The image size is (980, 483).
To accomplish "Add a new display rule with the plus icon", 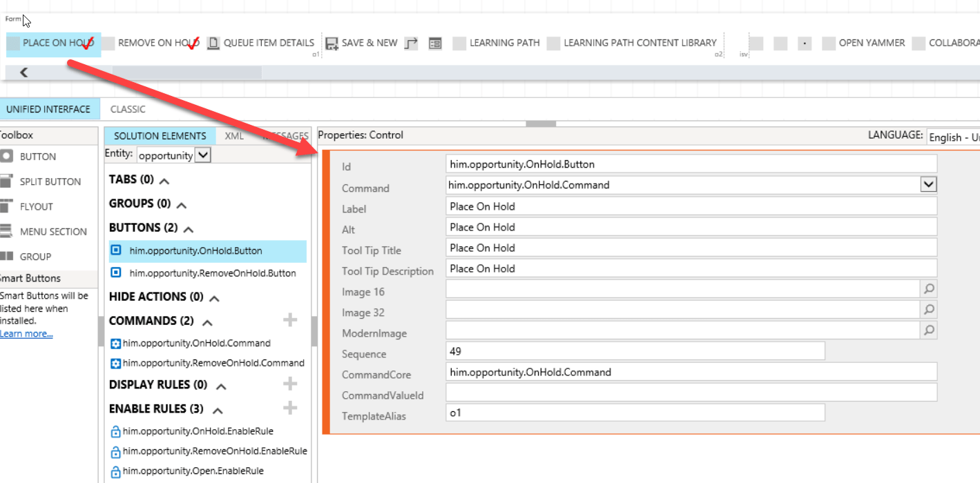I will click(x=290, y=383).
